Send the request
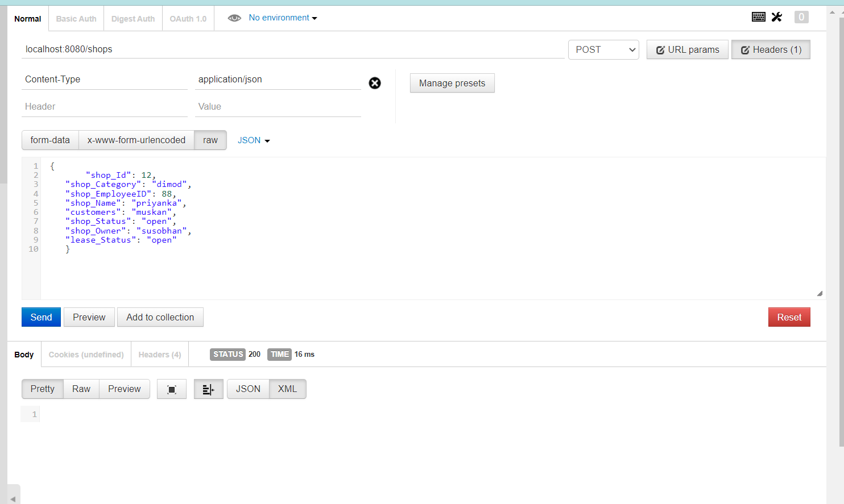This screenshot has width=844, height=504. click(x=41, y=317)
